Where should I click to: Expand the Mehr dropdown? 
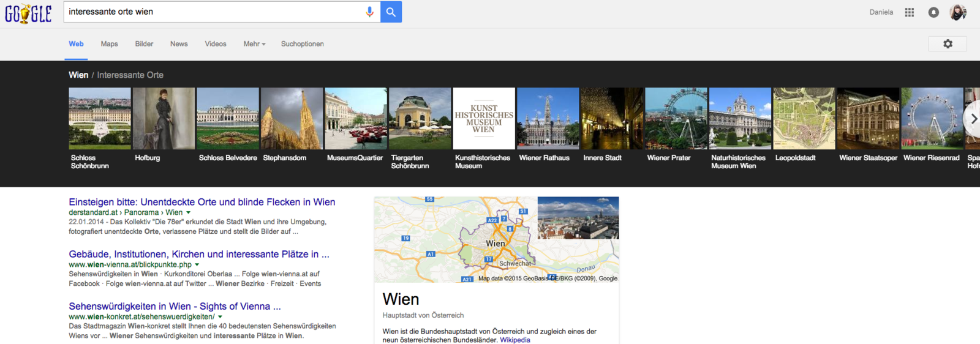coord(254,44)
